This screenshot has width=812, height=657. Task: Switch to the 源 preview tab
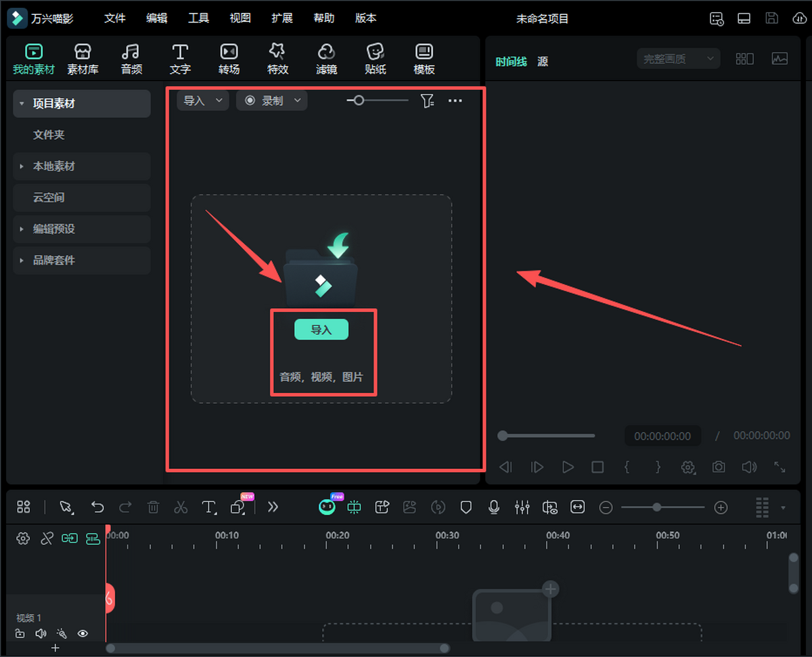point(543,62)
